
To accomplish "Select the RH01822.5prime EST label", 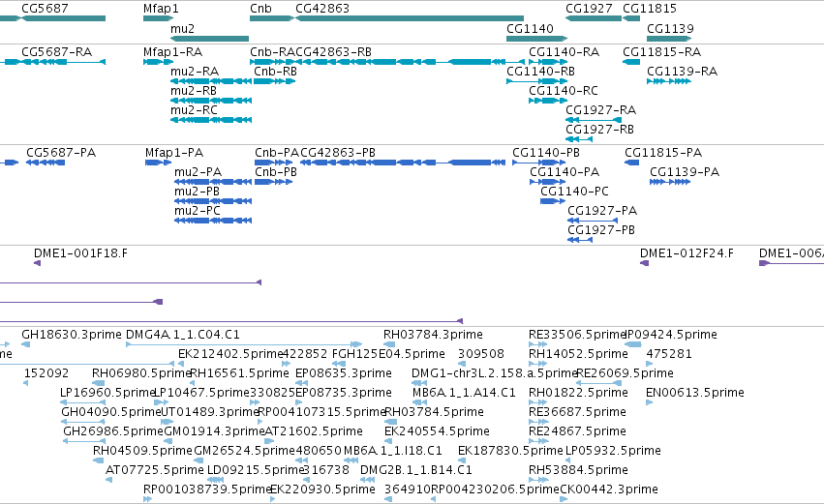I will pyautogui.click(x=578, y=393).
